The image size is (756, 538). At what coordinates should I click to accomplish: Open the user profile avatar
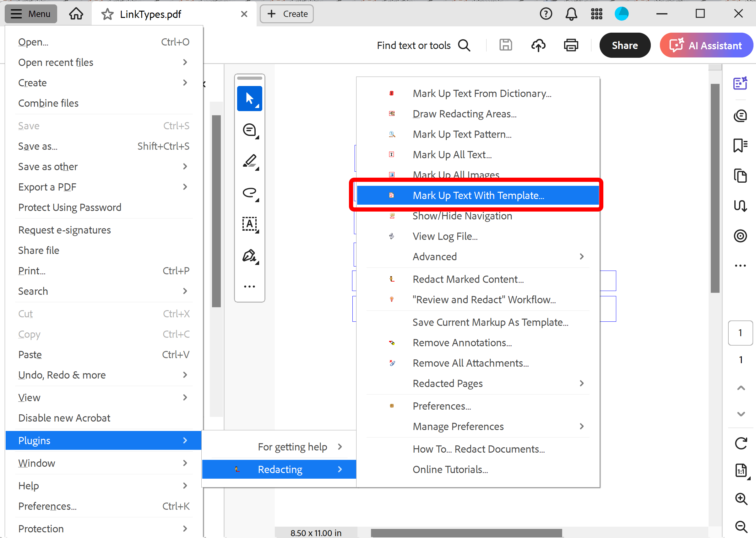point(622,14)
